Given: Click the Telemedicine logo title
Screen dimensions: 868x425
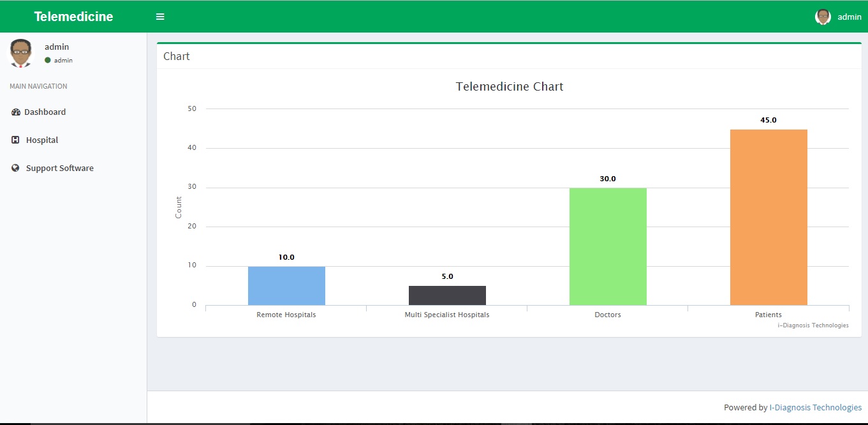Looking at the screenshot, I should click(73, 17).
